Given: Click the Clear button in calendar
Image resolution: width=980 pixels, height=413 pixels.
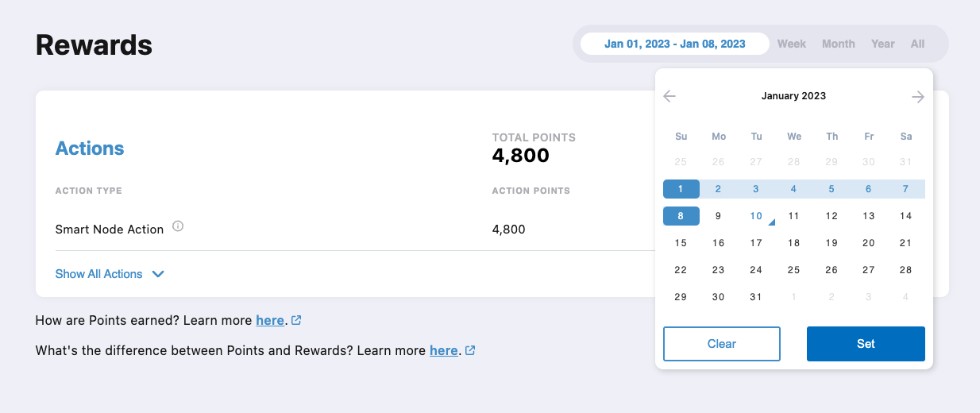Looking at the screenshot, I should [722, 344].
